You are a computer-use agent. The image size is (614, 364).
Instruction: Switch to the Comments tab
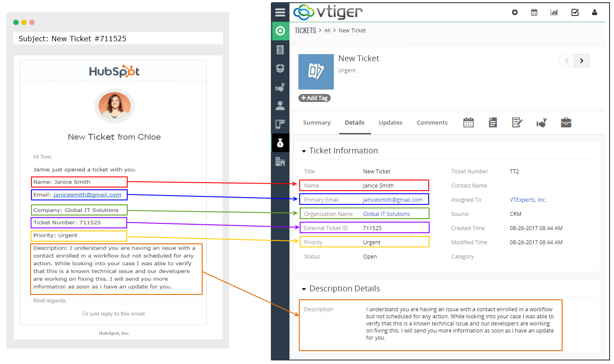pyautogui.click(x=432, y=123)
